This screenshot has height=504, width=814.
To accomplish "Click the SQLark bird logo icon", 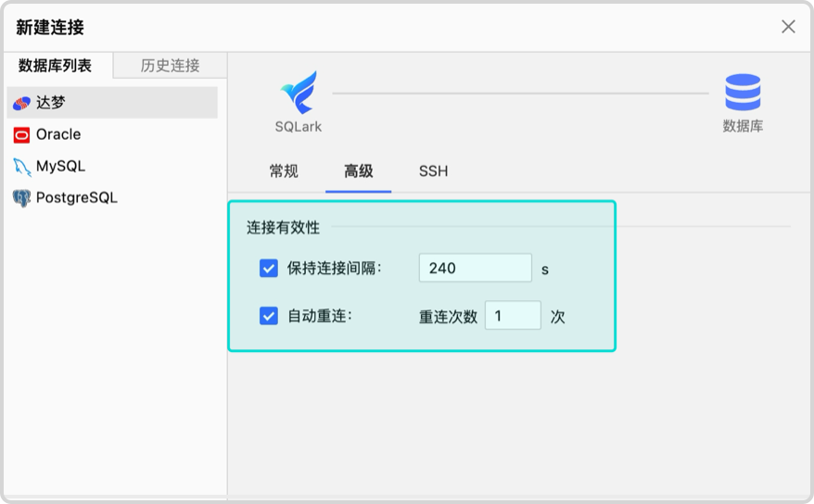I will [x=299, y=93].
